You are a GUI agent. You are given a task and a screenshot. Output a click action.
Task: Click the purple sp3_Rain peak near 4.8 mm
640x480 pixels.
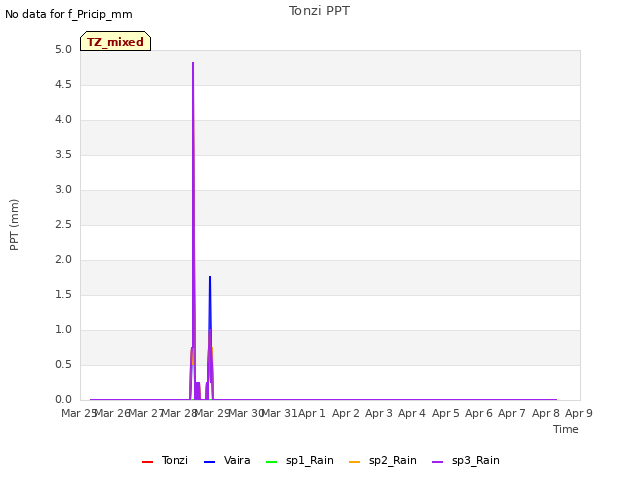193,64
